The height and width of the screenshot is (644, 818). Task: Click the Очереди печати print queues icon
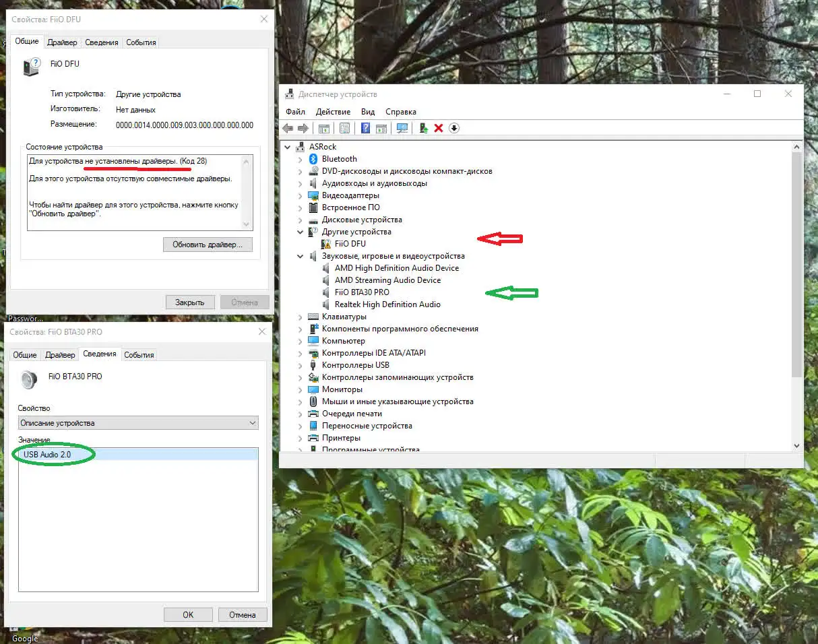[313, 414]
